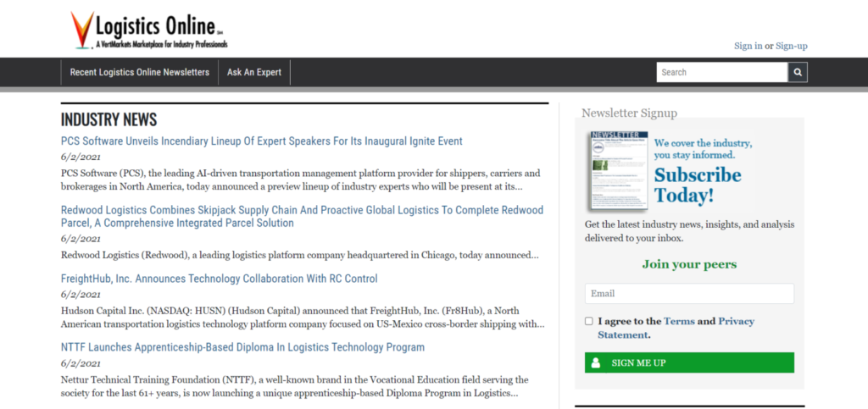Click the newsletter preview thumbnail image
Viewport: 868px width, 409px height.
(x=618, y=171)
